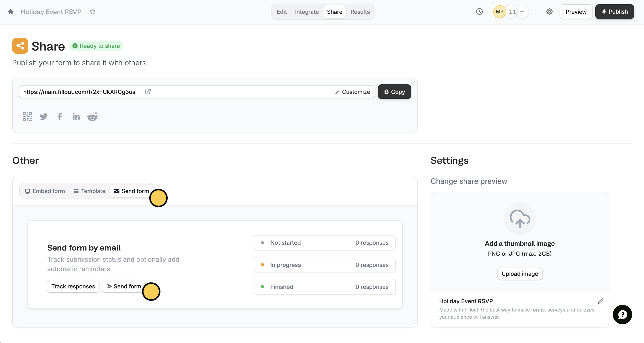
Task: Click the Copy link button
Action: [394, 92]
